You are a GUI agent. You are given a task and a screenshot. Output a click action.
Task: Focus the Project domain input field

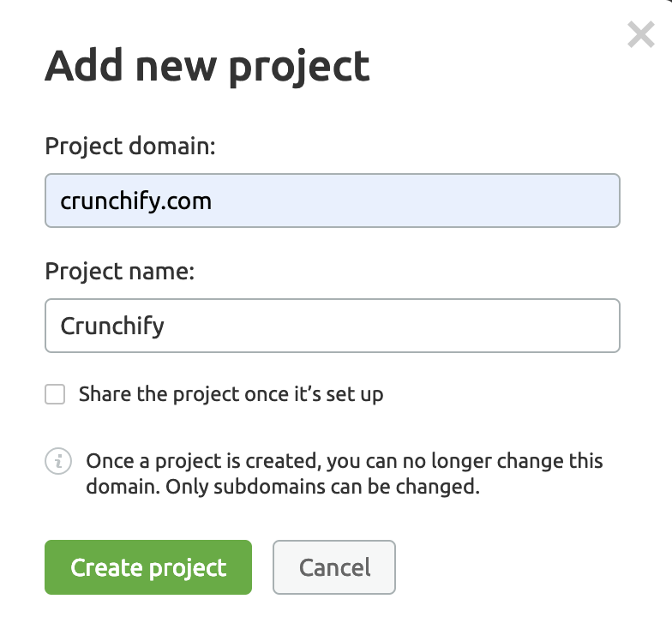pyautogui.click(x=333, y=201)
